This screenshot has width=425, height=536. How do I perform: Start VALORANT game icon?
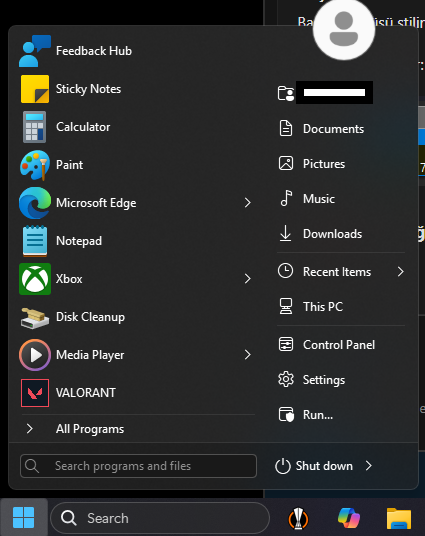[35, 393]
